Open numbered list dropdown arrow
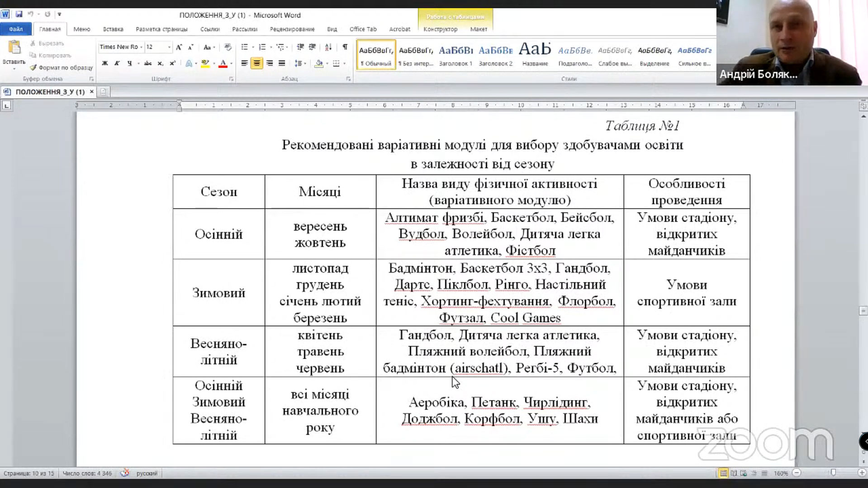The height and width of the screenshot is (488, 868). [x=270, y=47]
